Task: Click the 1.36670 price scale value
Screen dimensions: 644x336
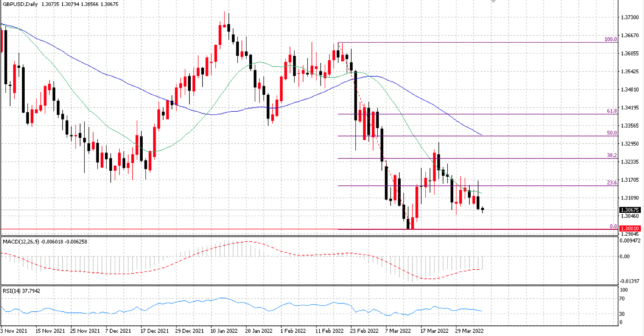Action: point(630,35)
